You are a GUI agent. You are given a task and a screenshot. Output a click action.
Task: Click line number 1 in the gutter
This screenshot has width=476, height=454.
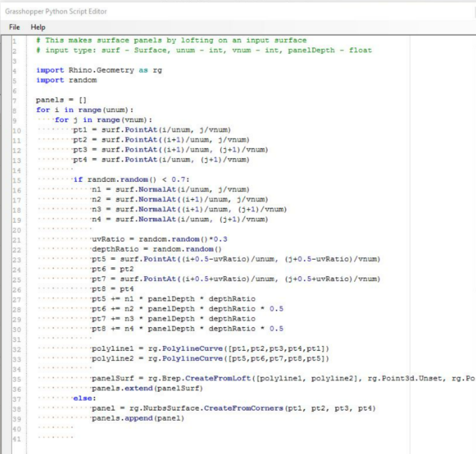click(15, 40)
